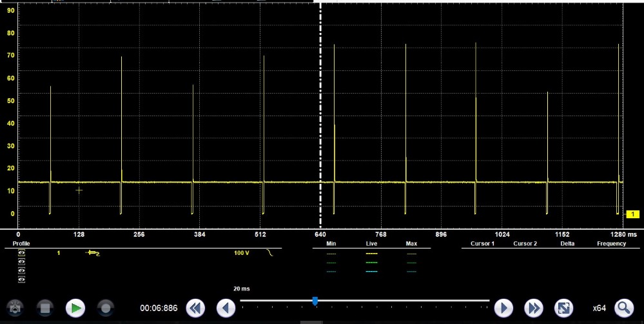
Task: Click the 100 V scale setting
Action: 241,253
